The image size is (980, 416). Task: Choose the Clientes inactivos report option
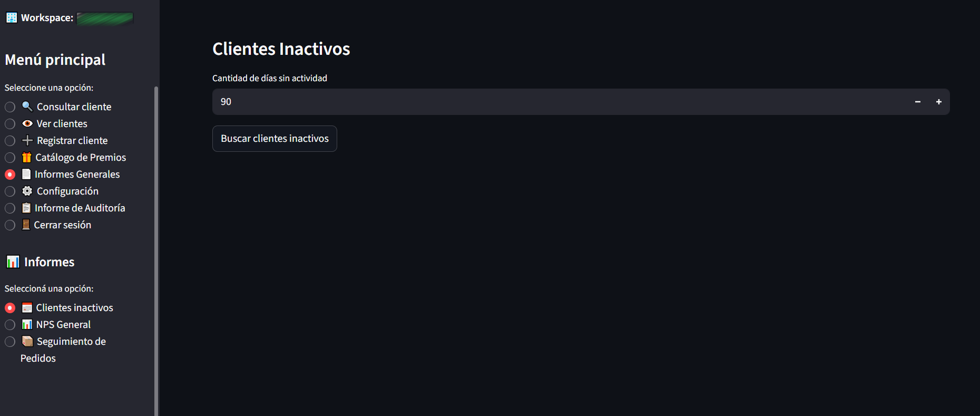point(74,307)
